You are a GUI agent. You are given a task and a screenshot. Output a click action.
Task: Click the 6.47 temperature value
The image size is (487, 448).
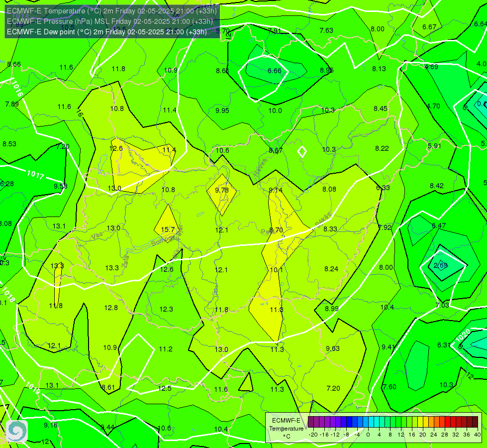click(439, 225)
